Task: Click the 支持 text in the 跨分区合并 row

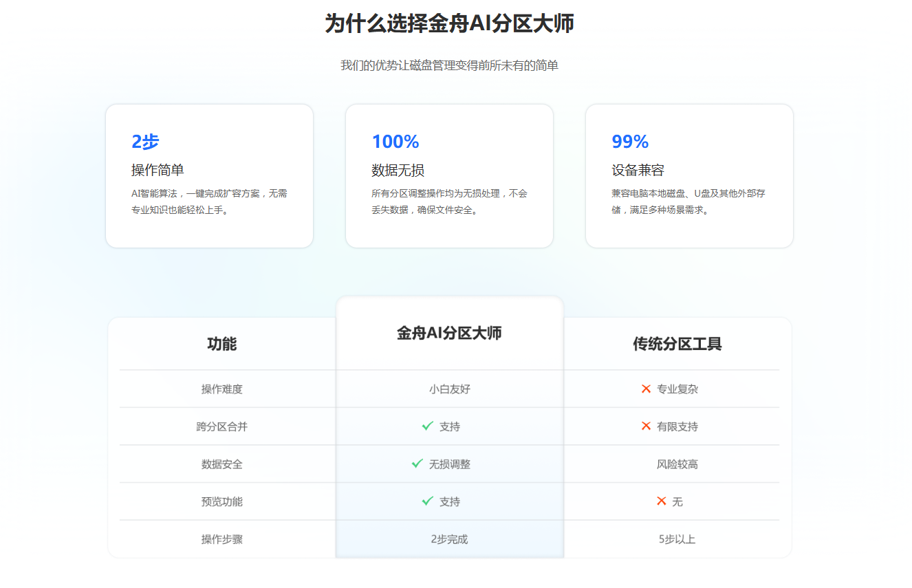Action: [450, 426]
